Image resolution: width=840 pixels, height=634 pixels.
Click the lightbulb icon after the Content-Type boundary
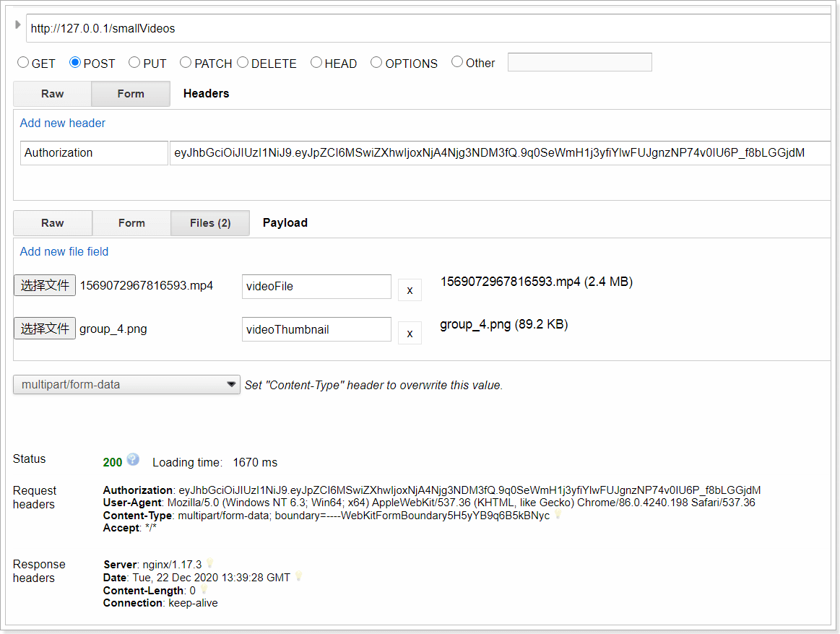click(x=558, y=515)
